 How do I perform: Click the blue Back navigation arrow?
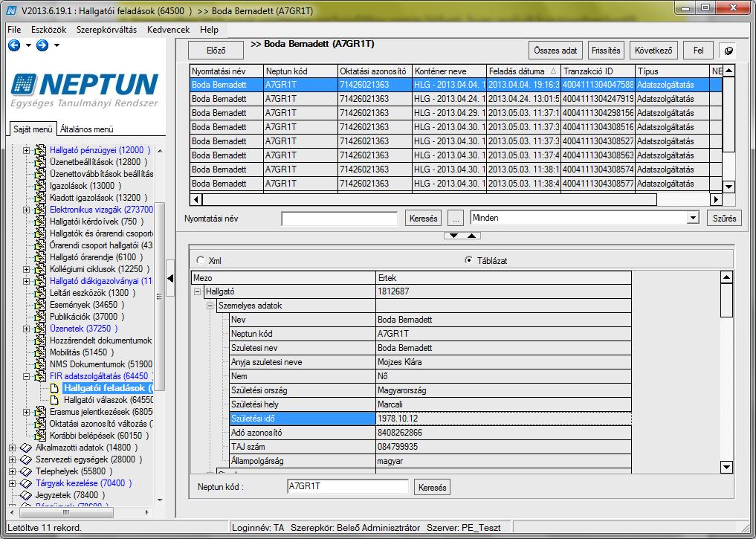coord(14,45)
